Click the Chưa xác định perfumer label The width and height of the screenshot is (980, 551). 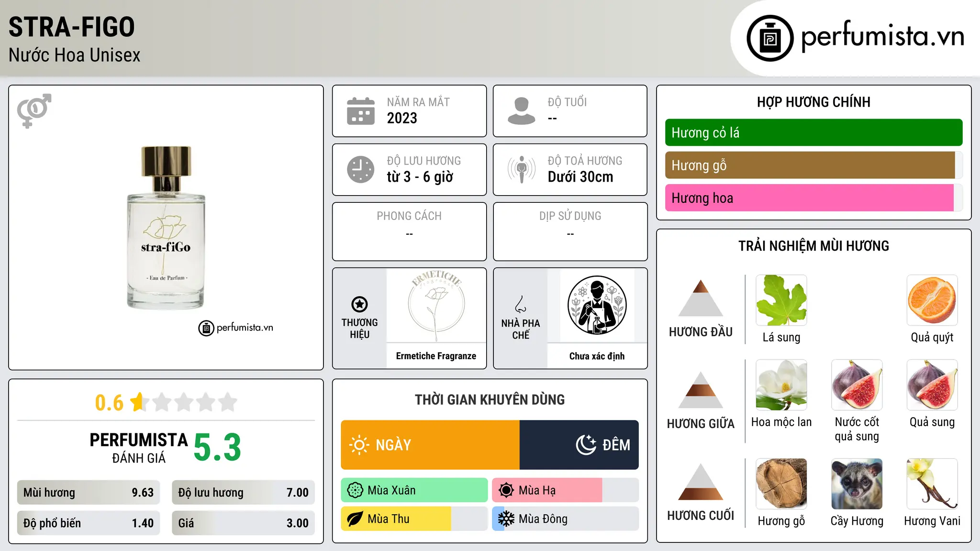click(597, 356)
